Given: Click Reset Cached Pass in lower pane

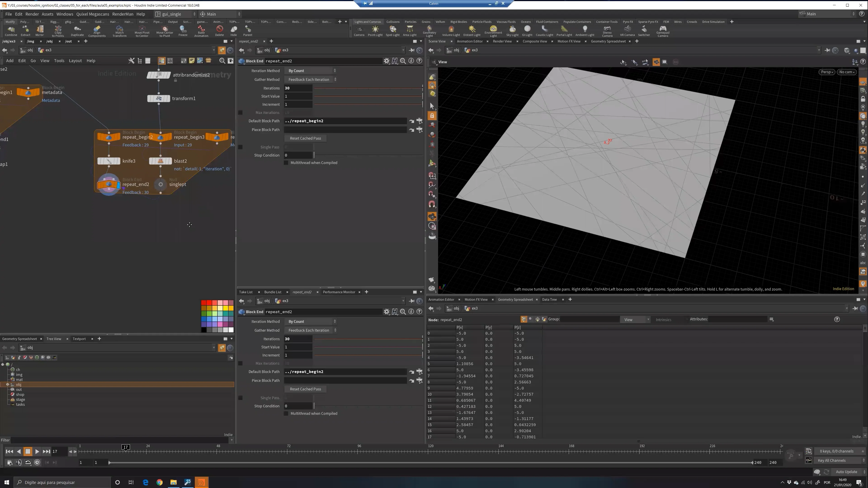Looking at the screenshot, I should (305, 389).
